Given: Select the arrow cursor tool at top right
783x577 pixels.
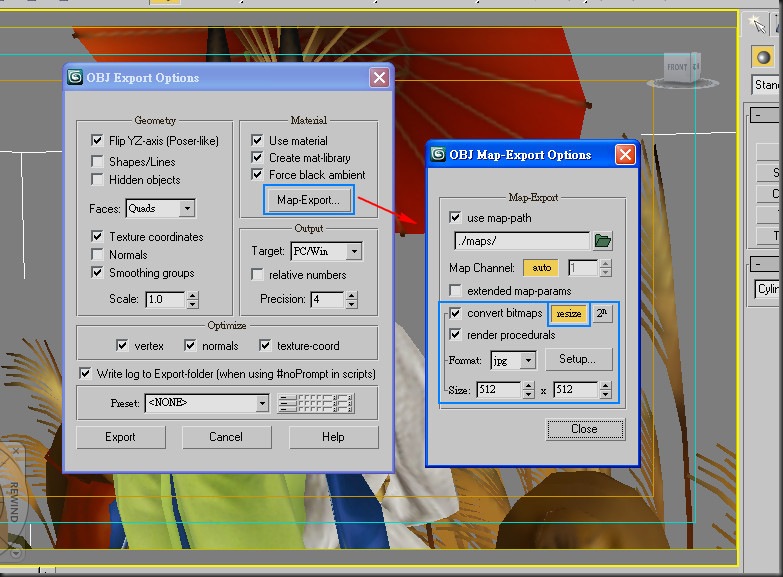Looking at the screenshot, I should click(x=758, y=23).
